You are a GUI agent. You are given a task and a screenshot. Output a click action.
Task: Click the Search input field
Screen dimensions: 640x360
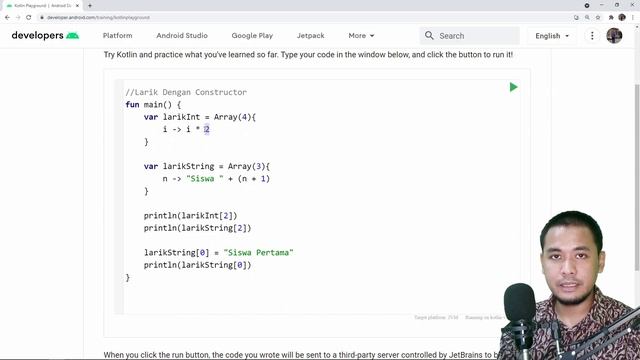coord(469,36)
